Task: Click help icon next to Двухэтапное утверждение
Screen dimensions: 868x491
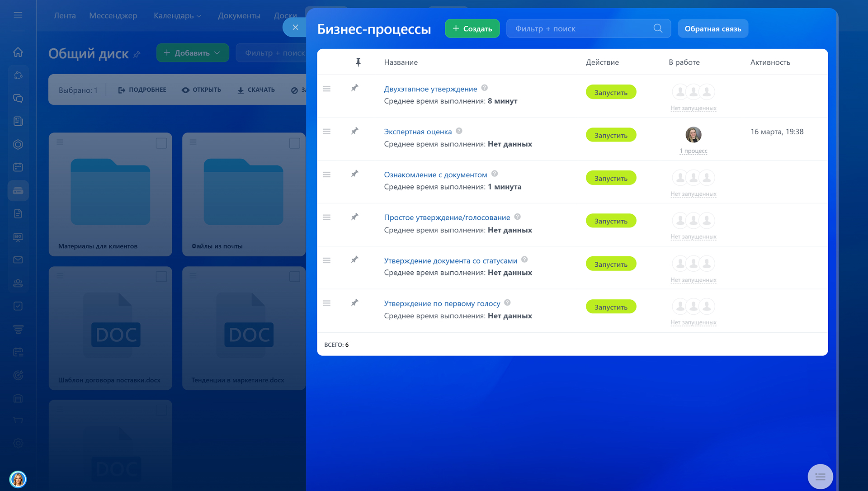Action: [x=484, y=88]
